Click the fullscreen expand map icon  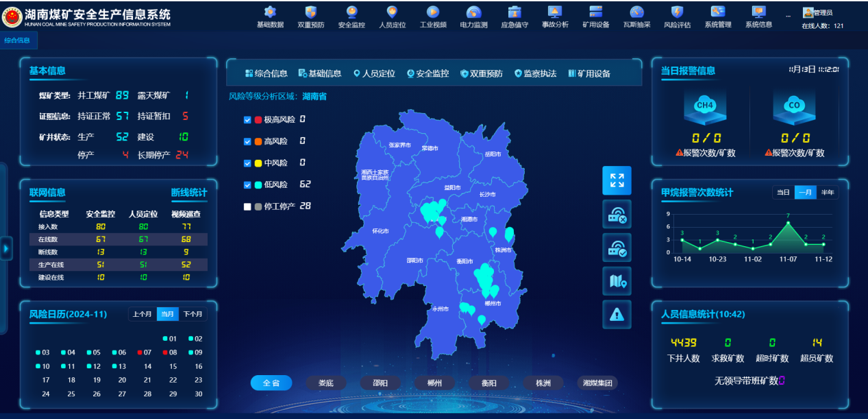click(x=617, y=180)
